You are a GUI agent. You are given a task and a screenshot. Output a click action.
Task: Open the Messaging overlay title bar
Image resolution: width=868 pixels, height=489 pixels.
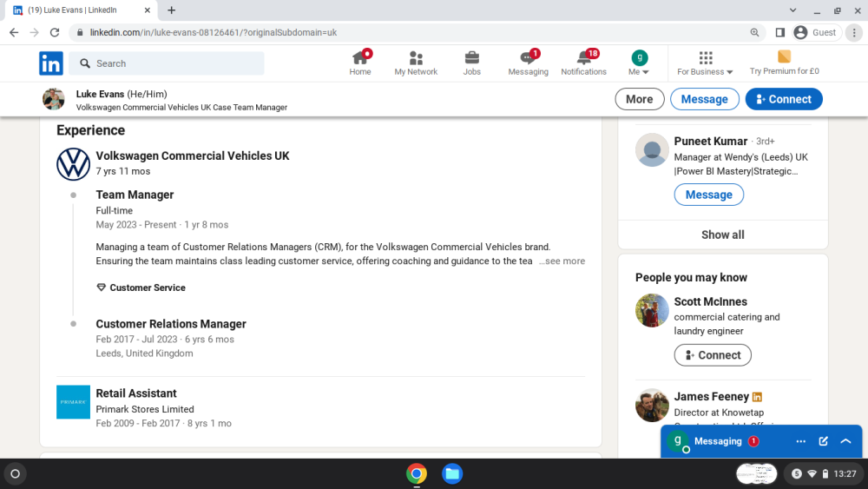[761, 441]
